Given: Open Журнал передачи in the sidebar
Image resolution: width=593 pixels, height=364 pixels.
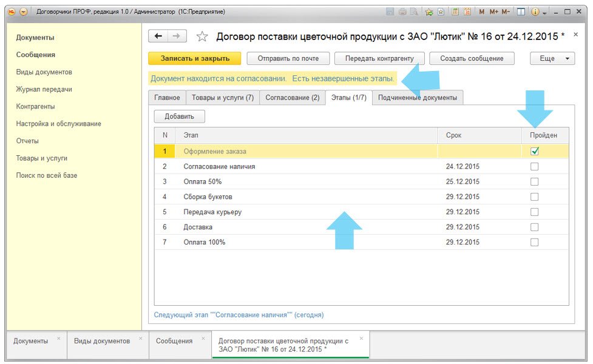Looking at the screenshot, I should [44, 89].
